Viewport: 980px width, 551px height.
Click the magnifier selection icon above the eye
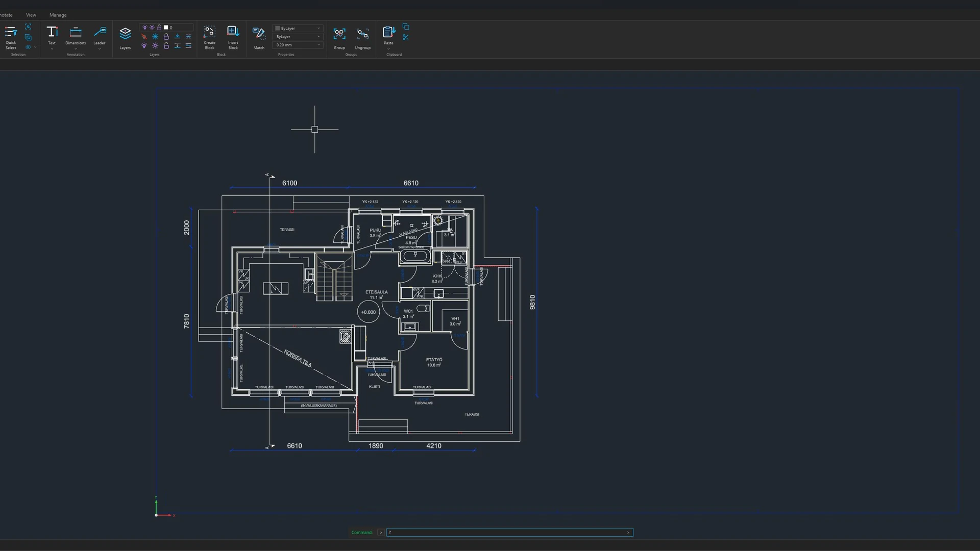[x=28, y=27]
